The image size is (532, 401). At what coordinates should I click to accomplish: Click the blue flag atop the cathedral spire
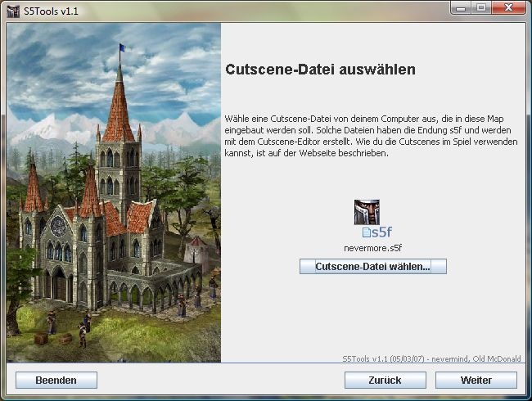tap(123, 48)
